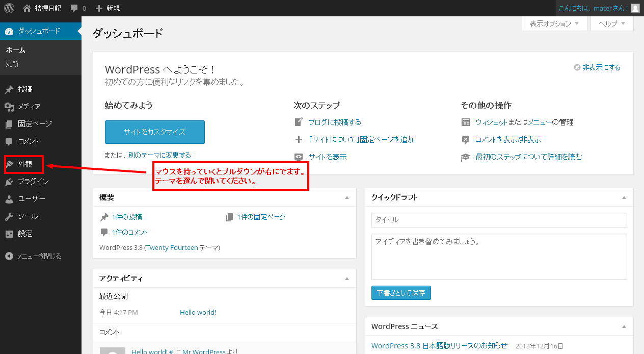The image size is (644, 354).
Task: Click the plus 新規 icon in admin bar
Action: click(x=99, y=8)
